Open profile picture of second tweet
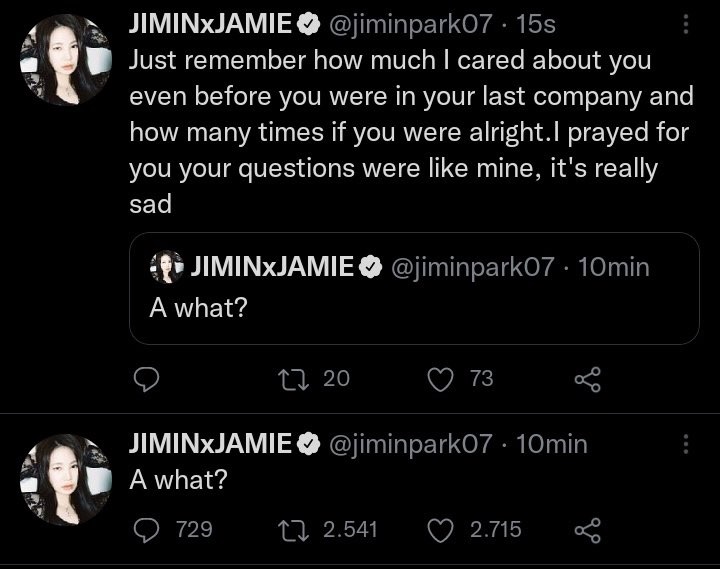The image size is (720, 569). coord(64,478)
